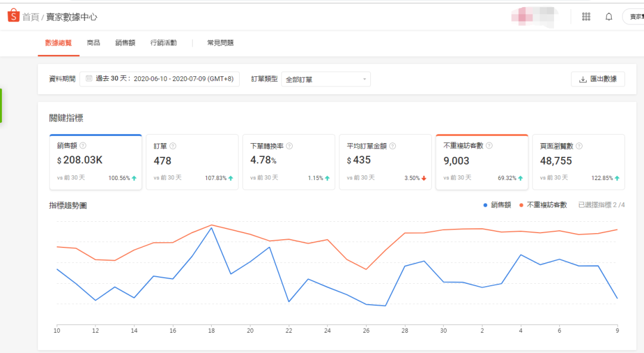Click the x-axis label 28
The image size is (644, 353).
[x=405, y=330]
